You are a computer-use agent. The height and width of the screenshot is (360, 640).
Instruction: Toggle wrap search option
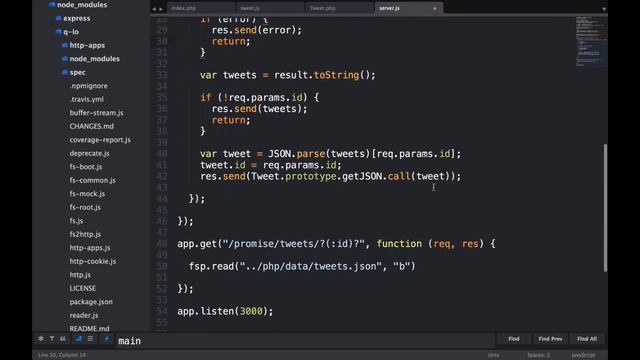point(79,339)
